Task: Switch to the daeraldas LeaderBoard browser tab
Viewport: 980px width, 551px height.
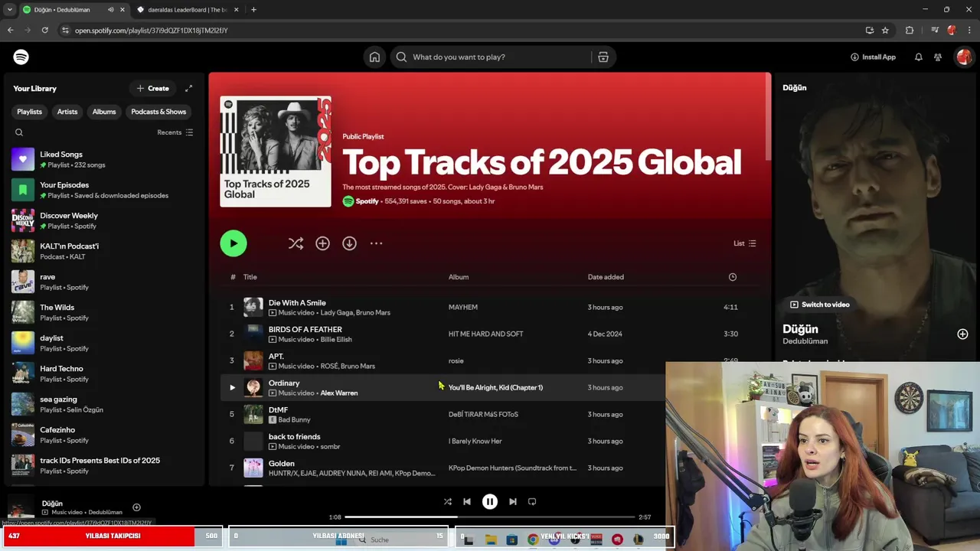Action: 187,10
